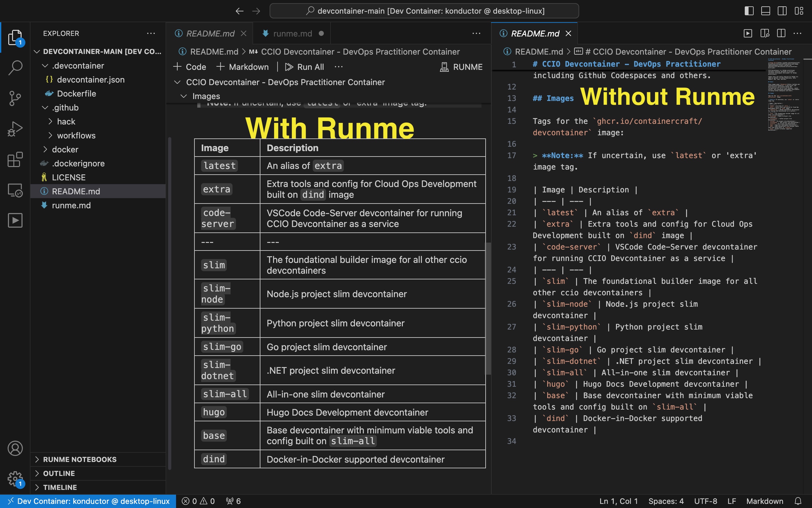812x508 pixels.
Task: Collapse the .devcontainer folder
Action: point(45,65)
